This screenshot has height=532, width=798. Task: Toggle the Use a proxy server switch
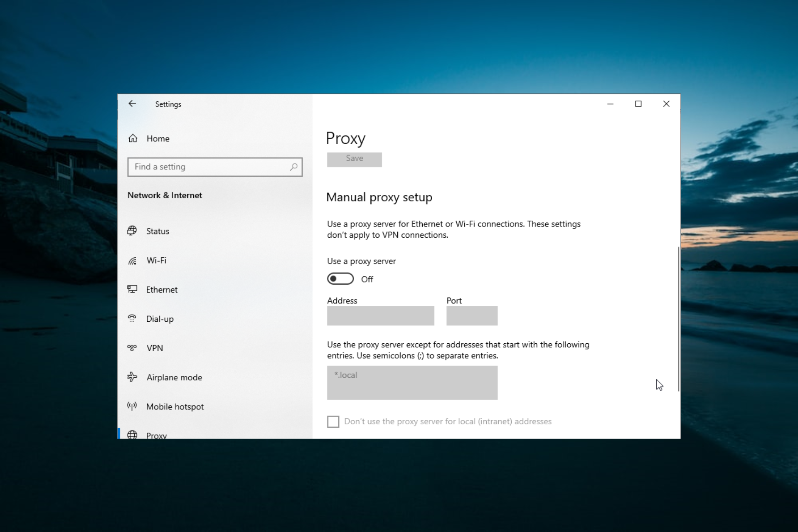pyautogui.click(x=340, y=279)
